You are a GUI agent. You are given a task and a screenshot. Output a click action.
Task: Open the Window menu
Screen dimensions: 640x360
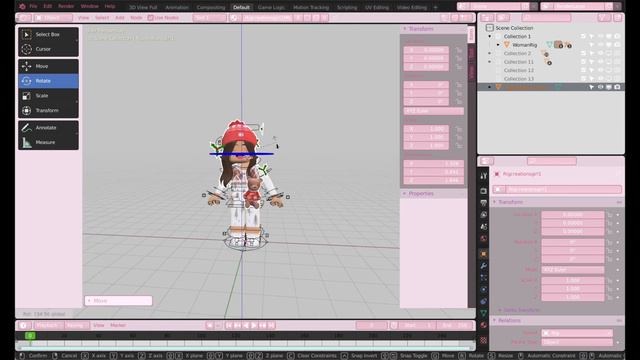[x=89, y=7]
